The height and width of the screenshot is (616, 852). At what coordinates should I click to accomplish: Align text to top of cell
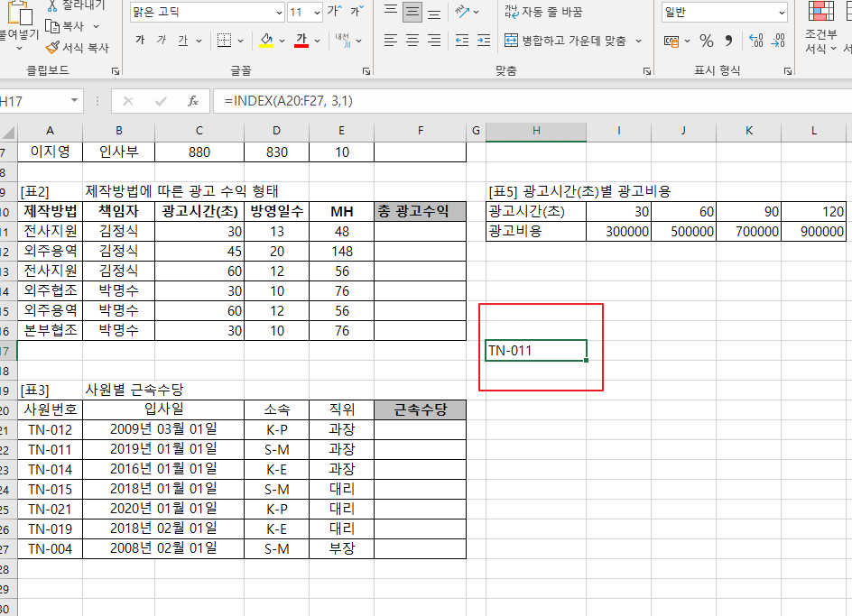(390, 12)
